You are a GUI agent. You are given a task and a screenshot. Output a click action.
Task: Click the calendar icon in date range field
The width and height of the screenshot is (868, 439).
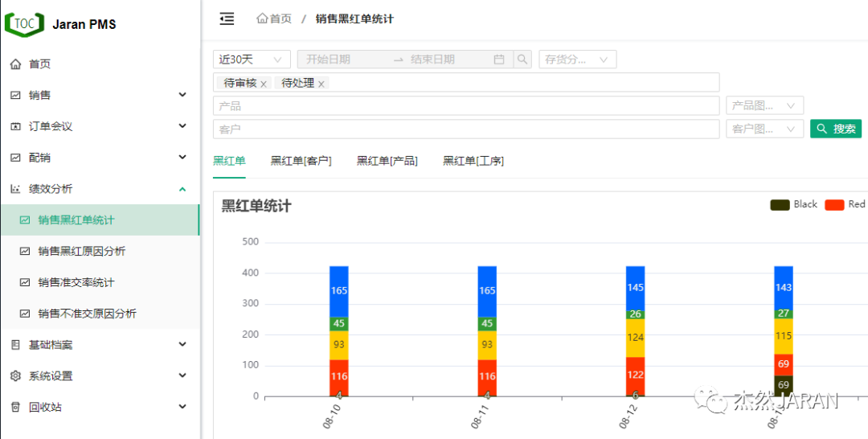click(x=498, y=59)
